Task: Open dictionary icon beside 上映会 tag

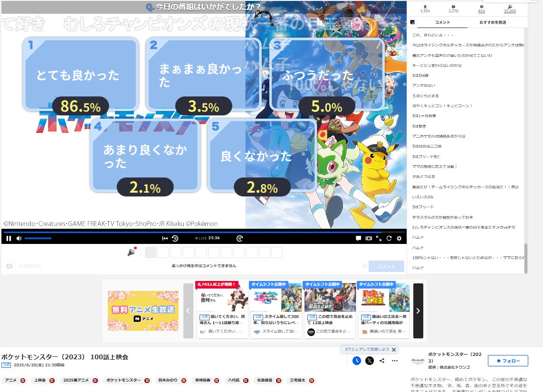Action: pos(52,381)
